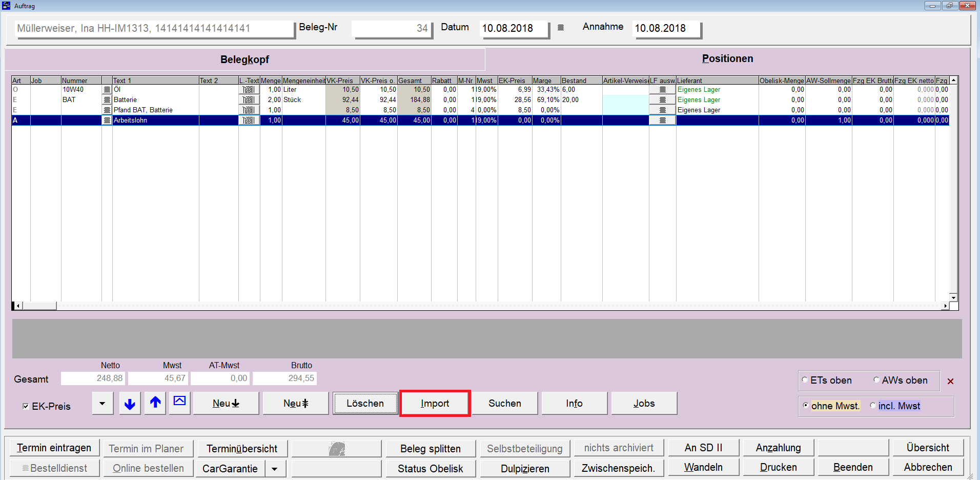Viewport: 980px width, 480px height.
Task: Open L.-Text editor for Batterie row
Action: (x=249, y=100)
